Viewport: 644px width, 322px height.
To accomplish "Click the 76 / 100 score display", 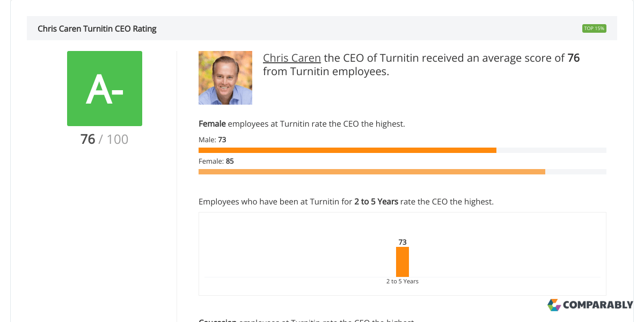I will 105,139.
